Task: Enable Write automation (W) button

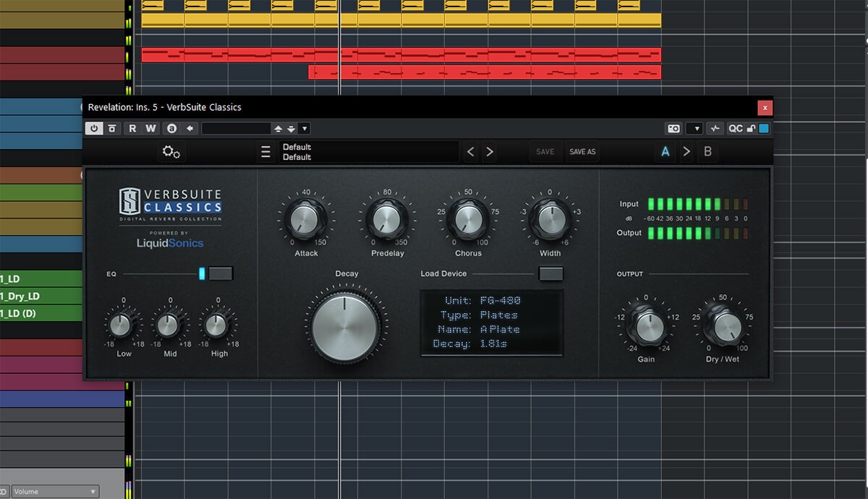Action: point(150,129)
